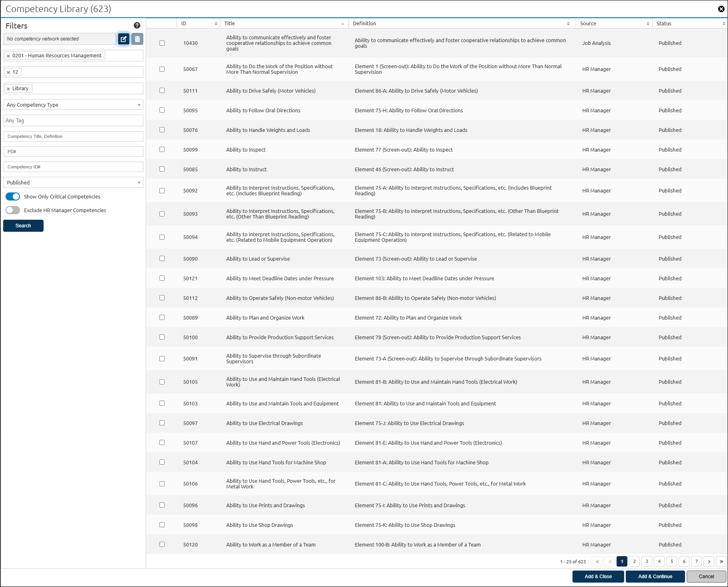Sort the table by ID column
This screenshot has height=587, width=728.
(x=199, y=24)
